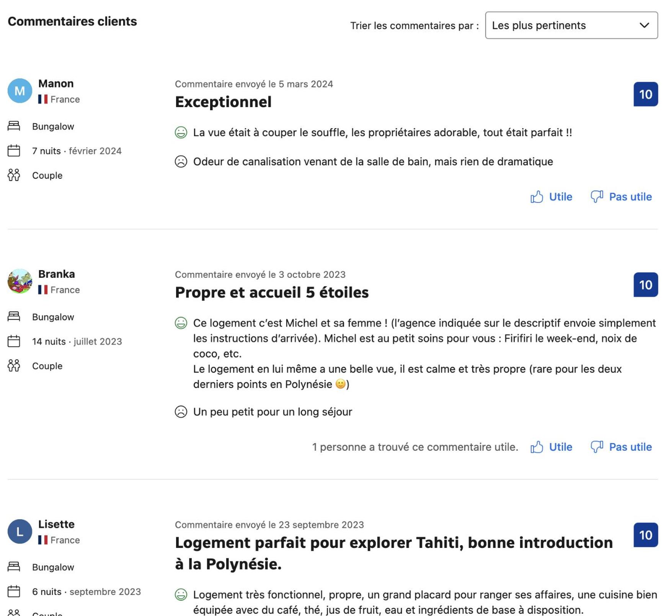Click the score 10 badge on Lisette's review

pos(646,535)
